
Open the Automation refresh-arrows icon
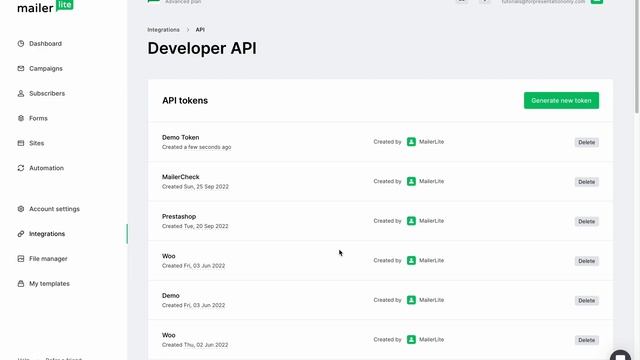pyautogui.click(x=21, y=168)
